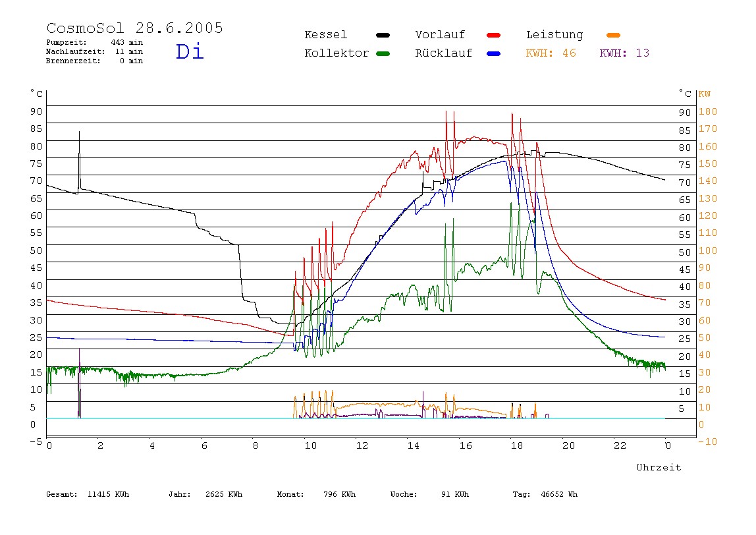This screenshot has width=756, height=535.
Task: Click the orange 140 KW scale label
Action: click(708, 181)
